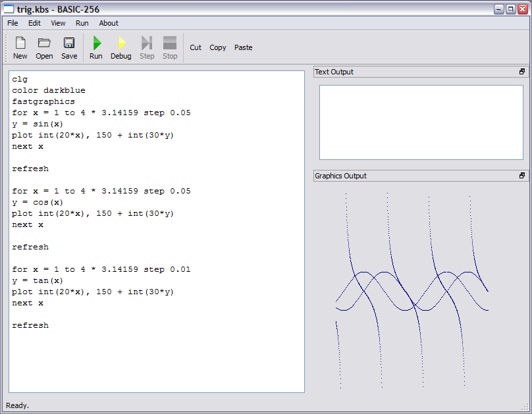This screenshot has height=414, width=532.
Task: Save the program using the Save icon
Action: [x=69, y=47]
